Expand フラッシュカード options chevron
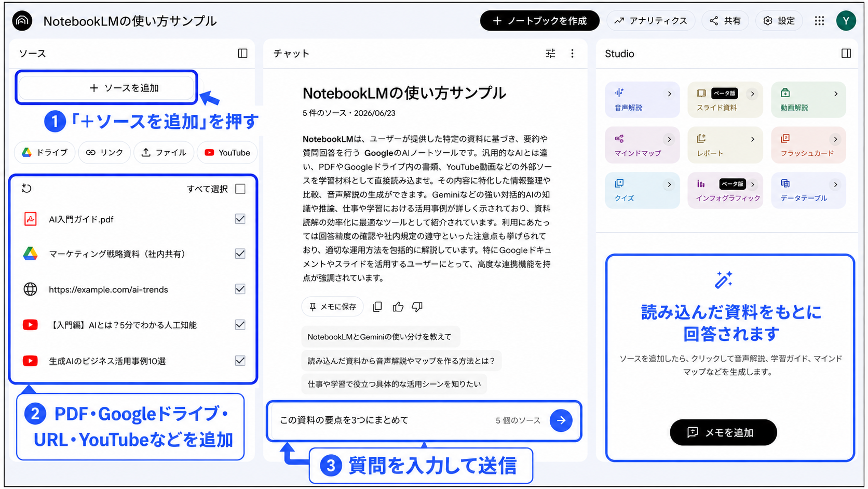868x489 pixels. click(835, 139)
